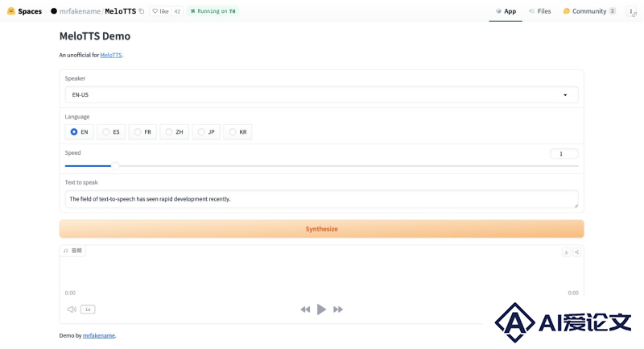Open the mrfakename profile in header
The width and height of the screenshot is (644, 349).
point(80,11)
